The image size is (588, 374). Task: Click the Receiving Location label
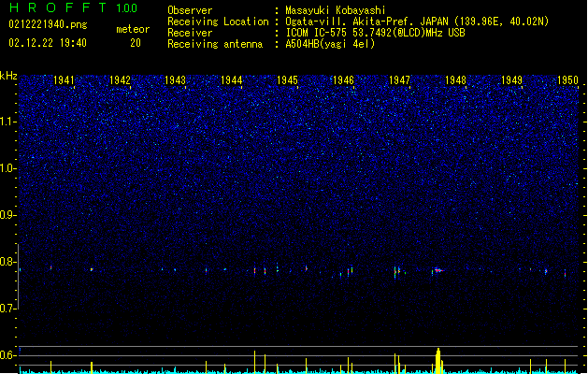(x=218, y=22)
